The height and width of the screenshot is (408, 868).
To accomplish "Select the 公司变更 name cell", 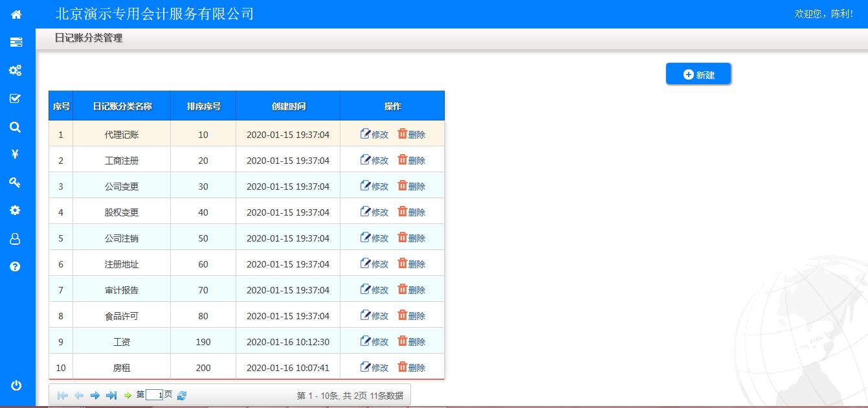I will (122, 186).
